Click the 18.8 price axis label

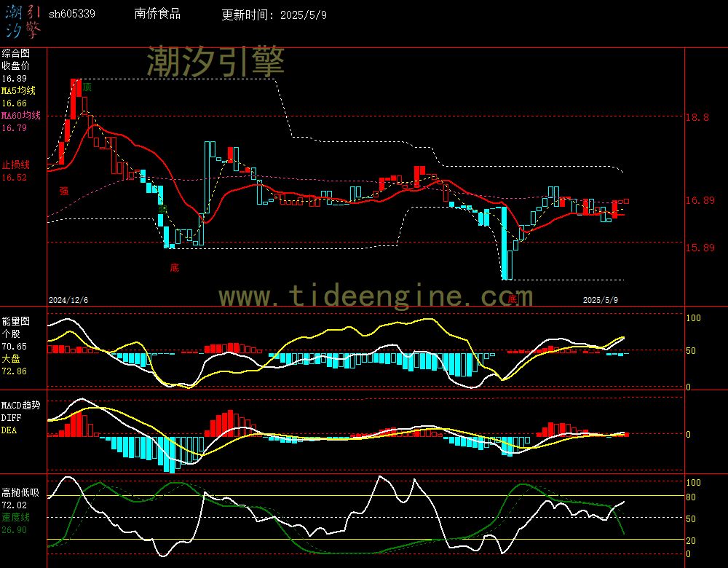click(697, 117)
